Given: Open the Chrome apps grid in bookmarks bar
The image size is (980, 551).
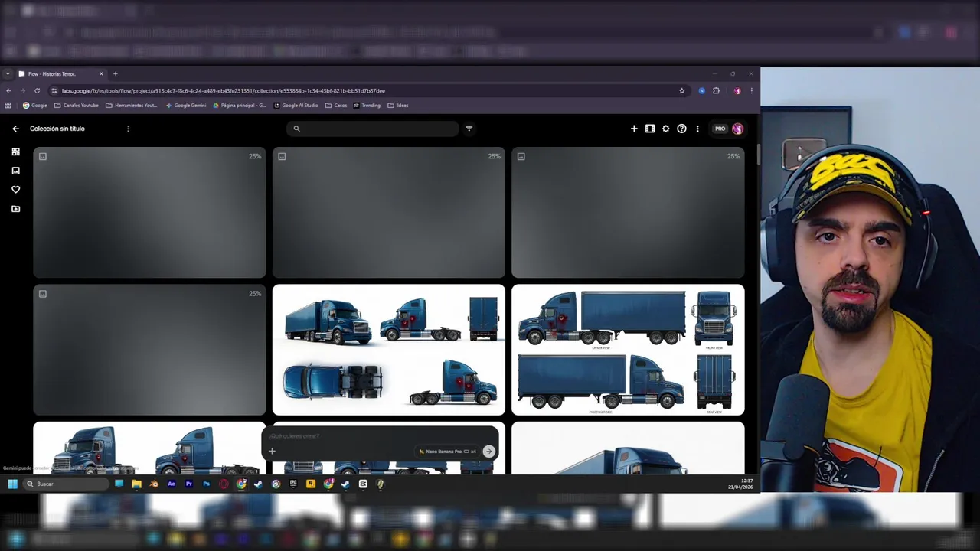Looking at the screenshot, I should (x=8, y=106).
